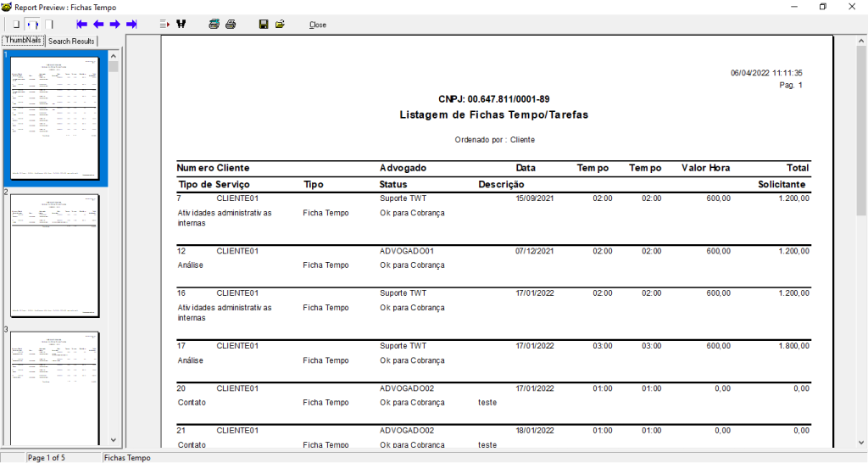Viewport: 868px width, 463px height.
Task: Click date '15/09/2021' in row 7
Action: [x=535, y=198]
